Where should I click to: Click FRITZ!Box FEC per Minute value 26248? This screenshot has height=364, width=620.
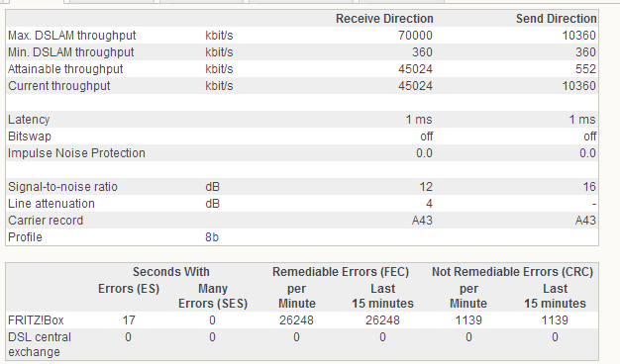[296, 320]
